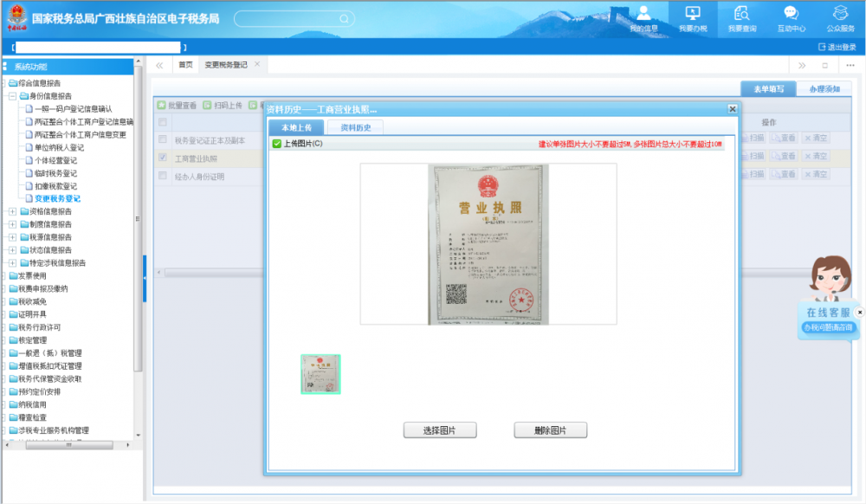This screenshot has width=866, height=504.
Task: Toggle the 工商营业执照 row checkbox
Action: coord(162,158)
